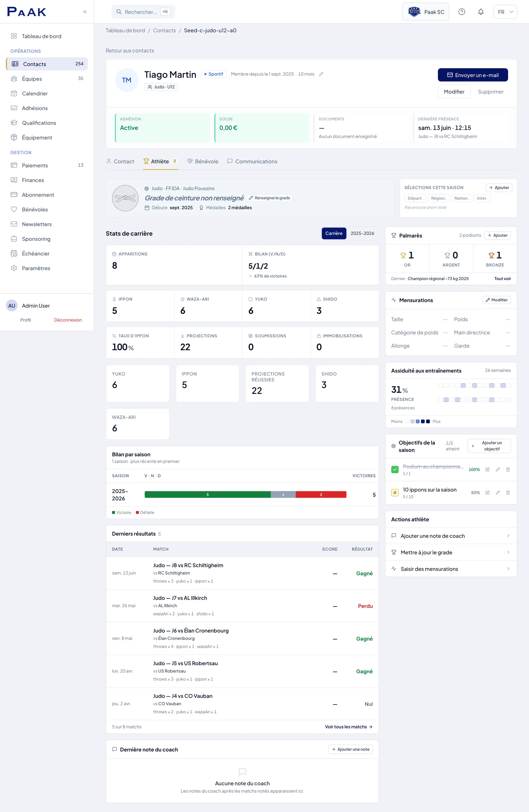529x812 pixels.
Task: Open the help question-mark icon
Action: pos(461,12)
